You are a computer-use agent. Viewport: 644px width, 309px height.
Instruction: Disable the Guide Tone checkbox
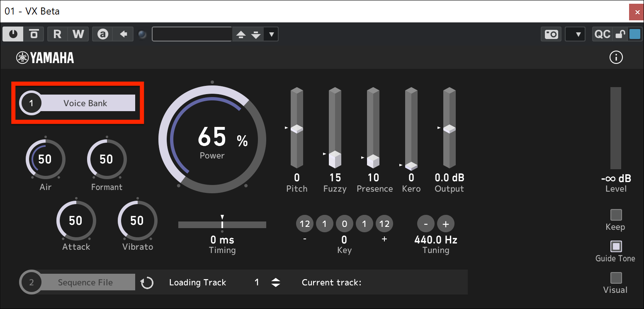pyautogui.click(x=616, y=246)
